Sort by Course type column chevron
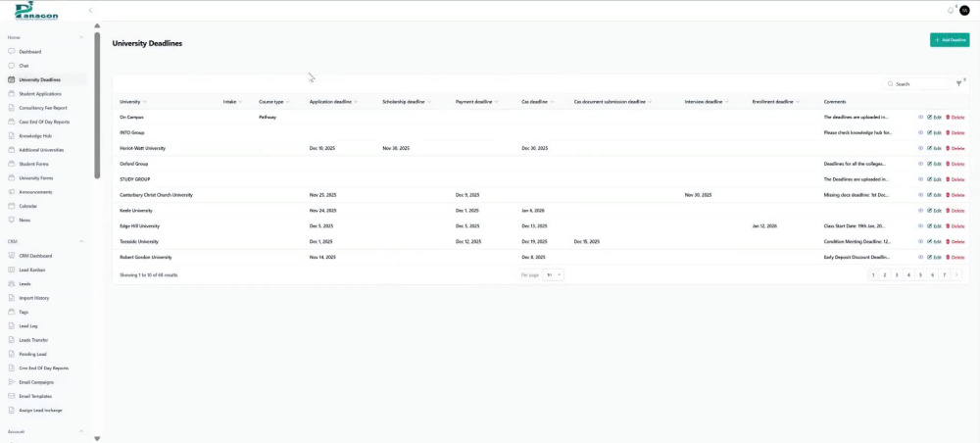Viewport: 980px width, 443px height. coord(288,102)
